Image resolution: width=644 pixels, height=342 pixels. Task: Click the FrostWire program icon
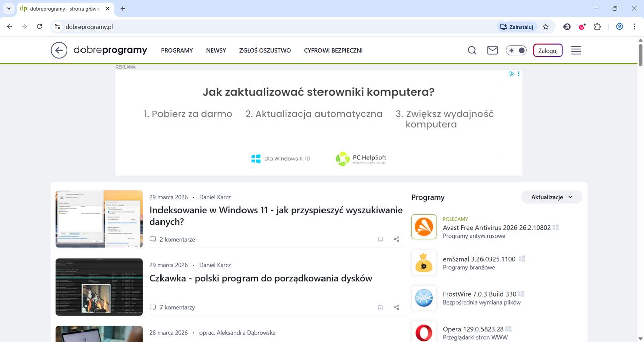click(424, 298)
